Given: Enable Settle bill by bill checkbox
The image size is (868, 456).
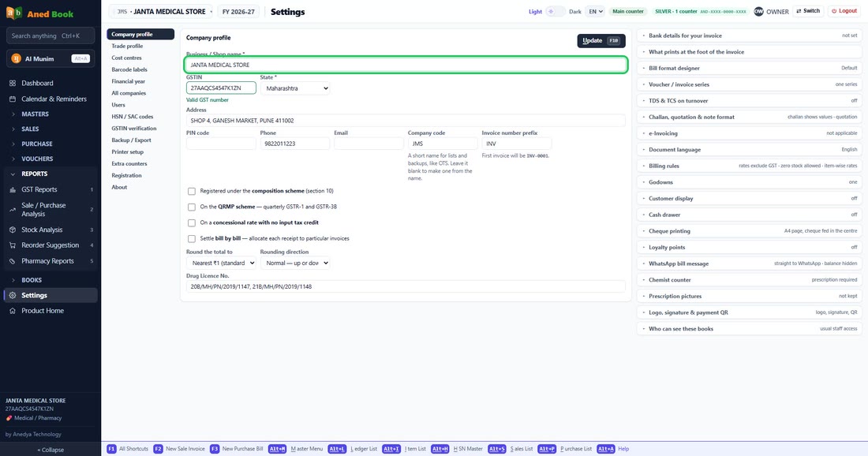Looking at the screenshot, I should (192, 239).
